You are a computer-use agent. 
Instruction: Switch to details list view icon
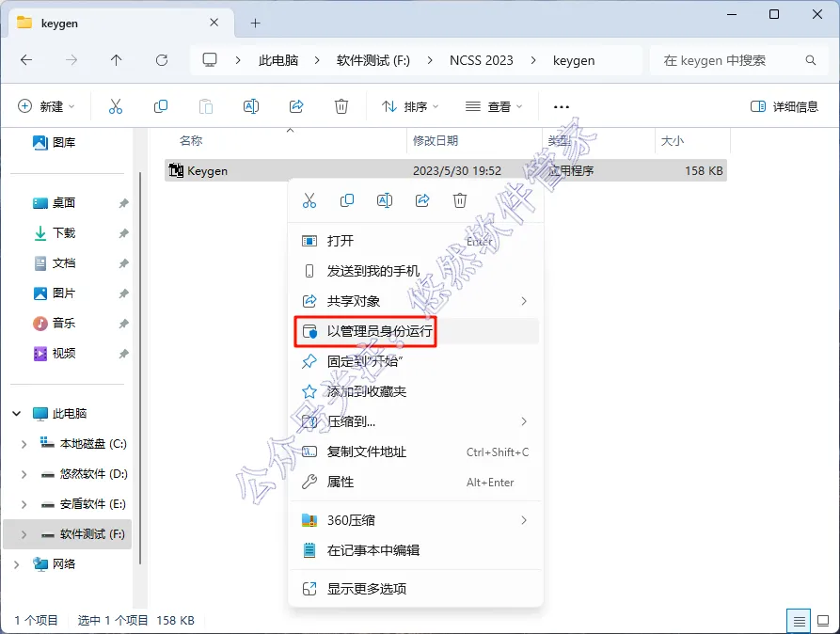coord(799,621)
